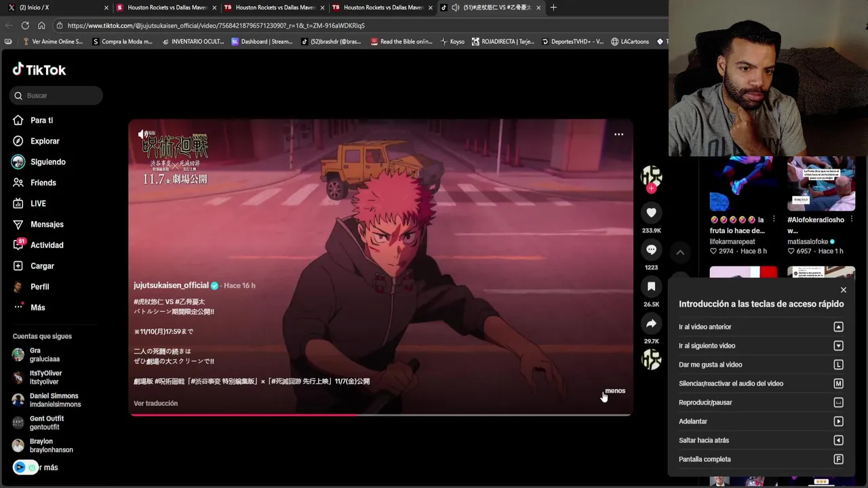This screenshot has height=488, width=868.
Task: Click the TikTok URL address bar
Action: [x=359, y=26]
